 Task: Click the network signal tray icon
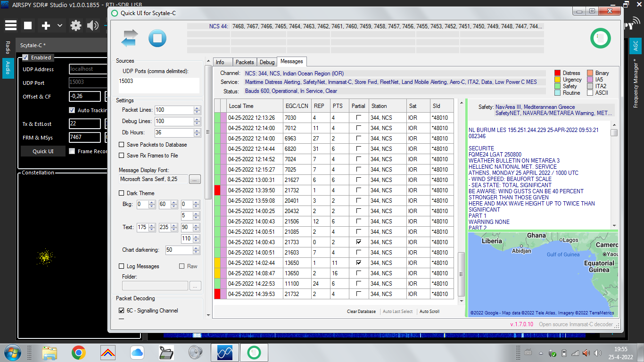pyautogui.click(x=575, y=353)
